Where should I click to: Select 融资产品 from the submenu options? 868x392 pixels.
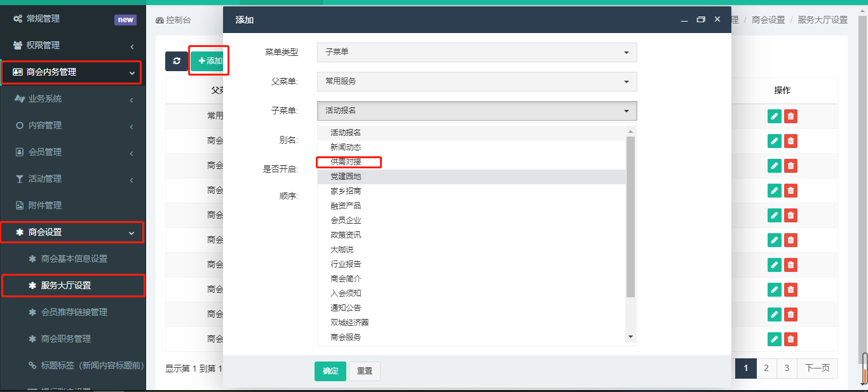(346, 206)
